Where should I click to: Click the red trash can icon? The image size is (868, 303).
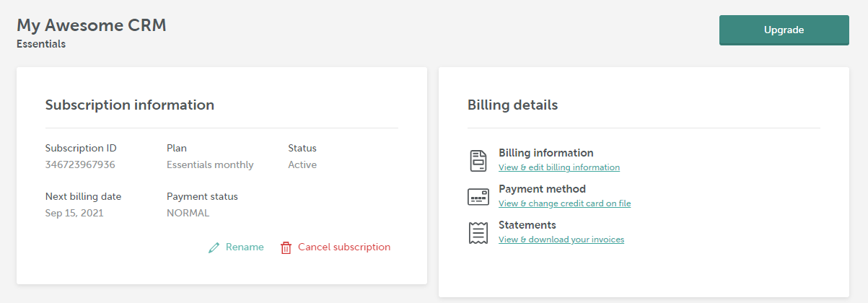pyautogui.click(x=286, y=247)
